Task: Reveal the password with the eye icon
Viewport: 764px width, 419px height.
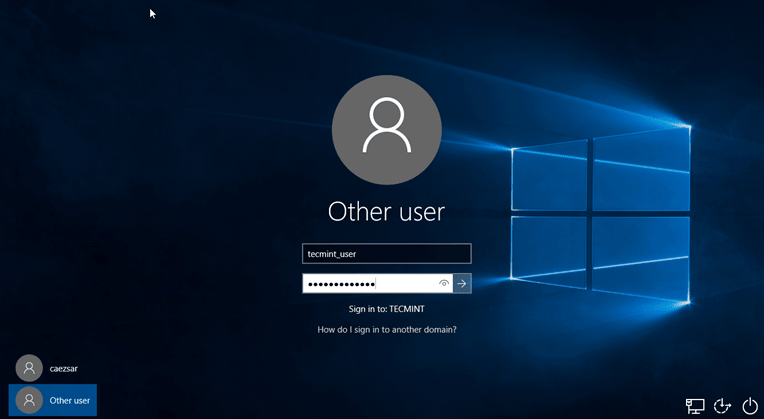Action: (x=444, y=284)
